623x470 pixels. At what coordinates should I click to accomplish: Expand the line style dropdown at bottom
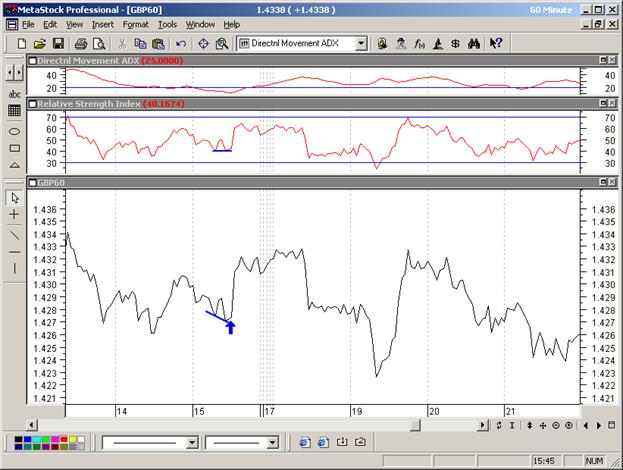tap(193, 442)
